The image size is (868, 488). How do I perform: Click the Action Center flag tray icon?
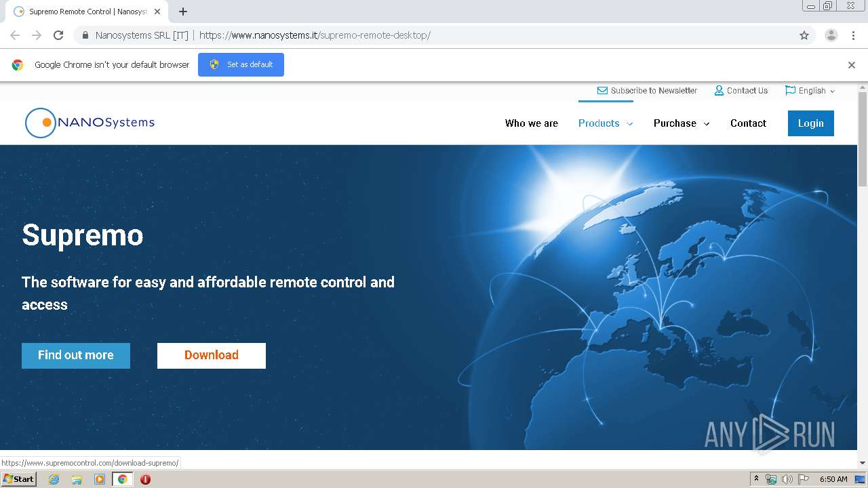(804, 479)
